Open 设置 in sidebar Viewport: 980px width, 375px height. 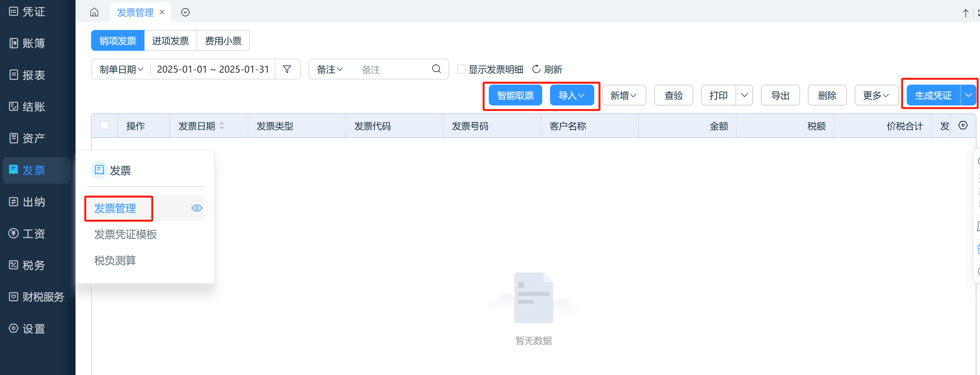(x=34, y=328)
